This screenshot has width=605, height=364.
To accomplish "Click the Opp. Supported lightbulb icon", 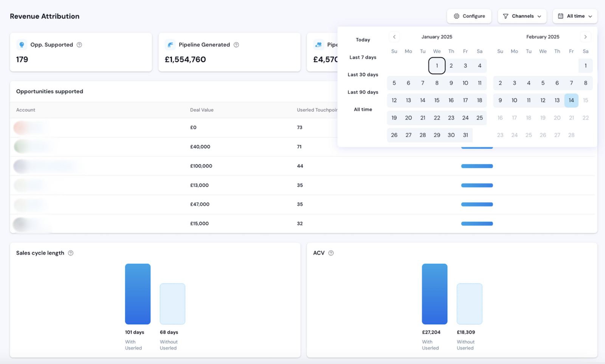I will 22,45.
